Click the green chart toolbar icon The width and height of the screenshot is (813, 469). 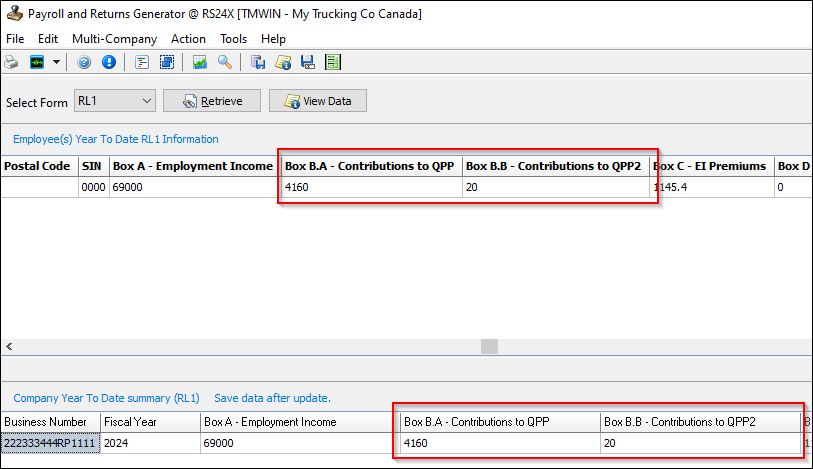point(200,62)
